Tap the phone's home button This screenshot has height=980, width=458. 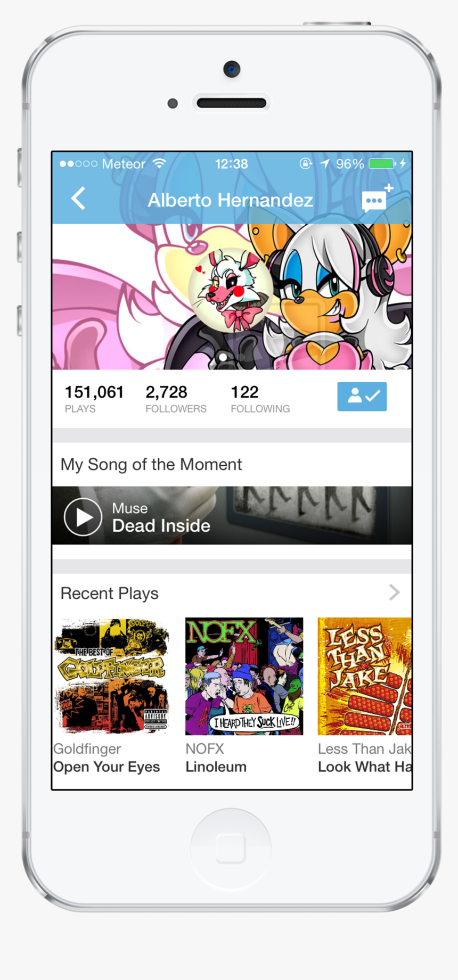coord(231,848)
